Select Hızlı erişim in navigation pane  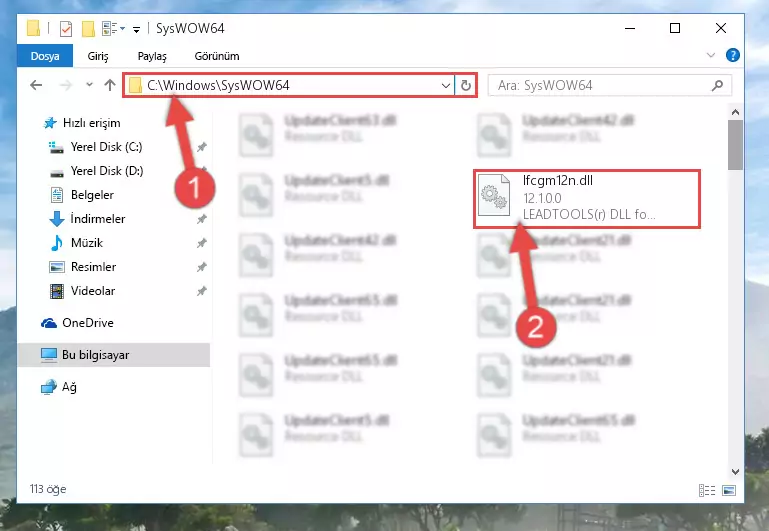91,123
